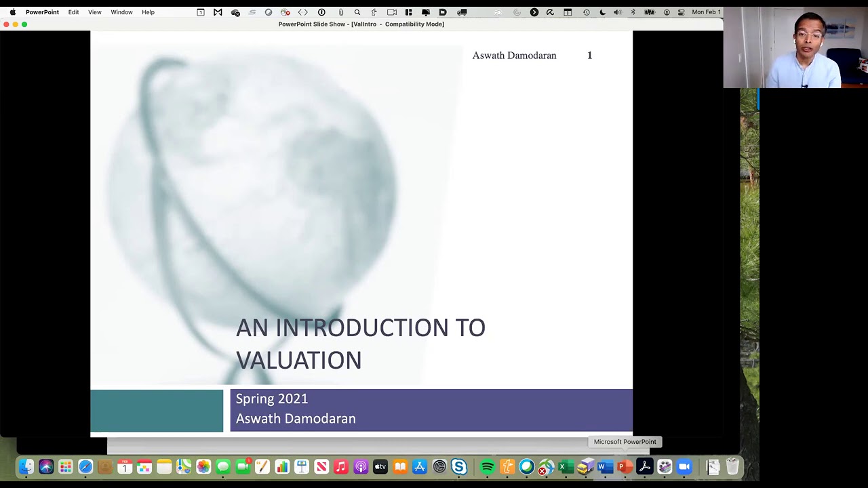Open System Preferences from the dock

(x=439, y=467)
